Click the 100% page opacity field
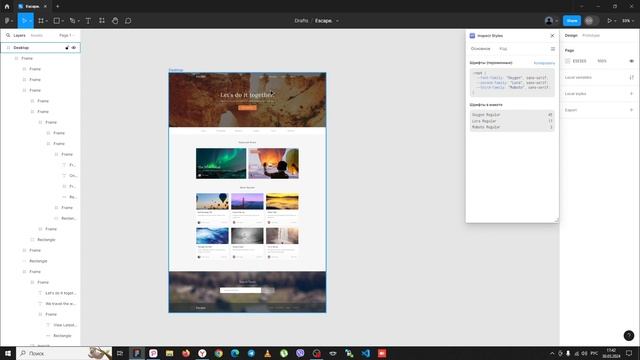Image resolution: width=640 pixels, height=360 pixels. coord(602,61)
